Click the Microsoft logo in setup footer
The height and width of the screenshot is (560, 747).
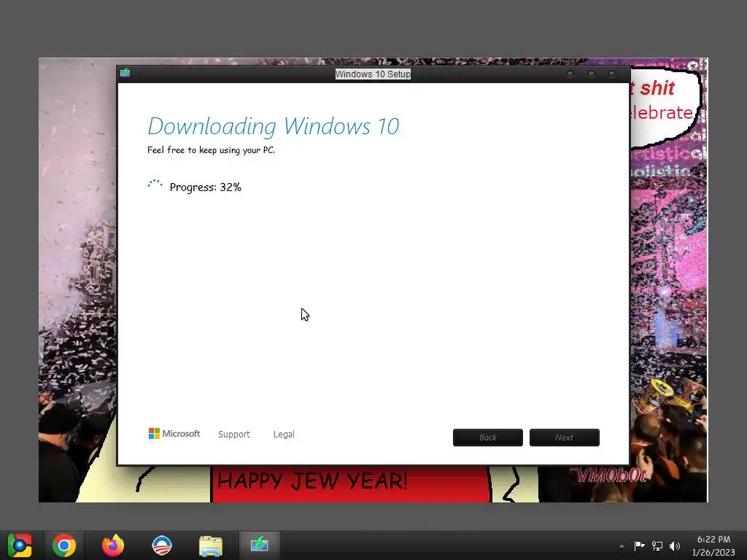174,433
